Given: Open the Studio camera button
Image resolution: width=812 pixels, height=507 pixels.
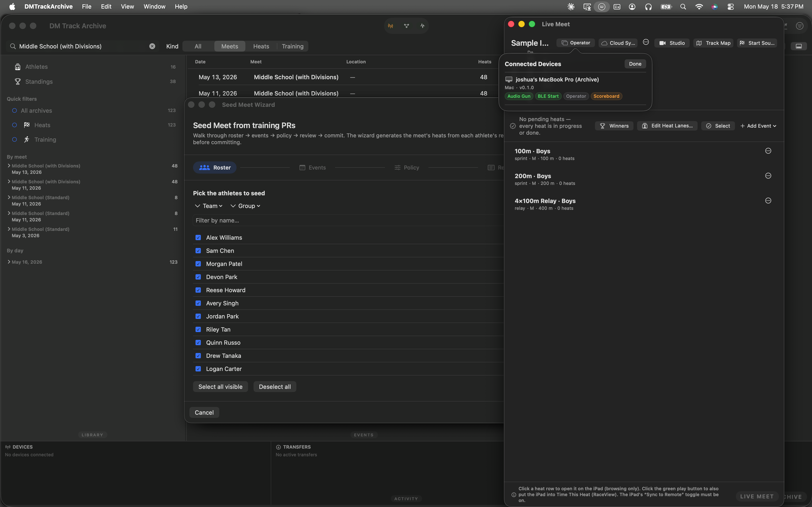Looking at the screenshot, I should [x=672, y=43].
